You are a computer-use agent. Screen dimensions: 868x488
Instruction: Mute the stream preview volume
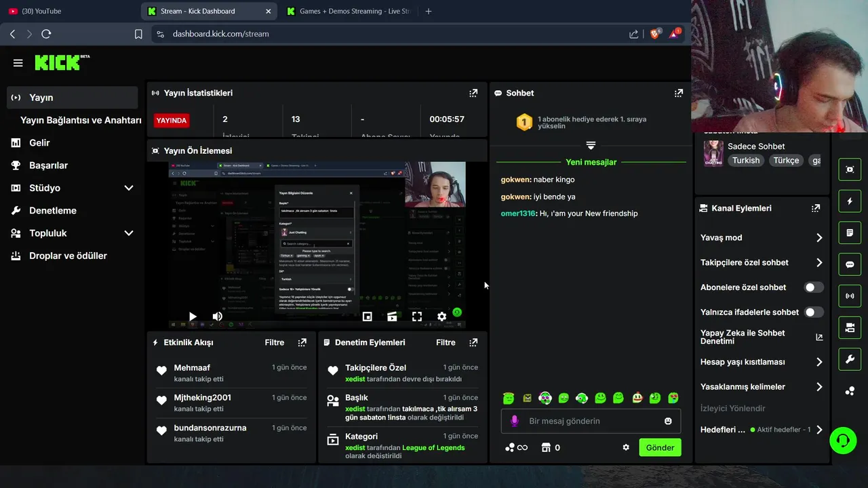pos(218,317)
